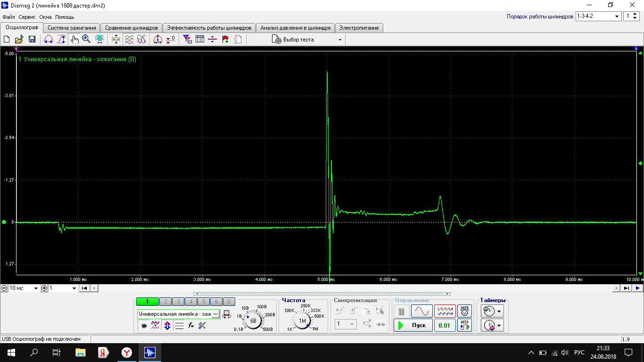Click the horizontal timeline scrollbar track
The image size is (644, 362).
pos(356,288)
